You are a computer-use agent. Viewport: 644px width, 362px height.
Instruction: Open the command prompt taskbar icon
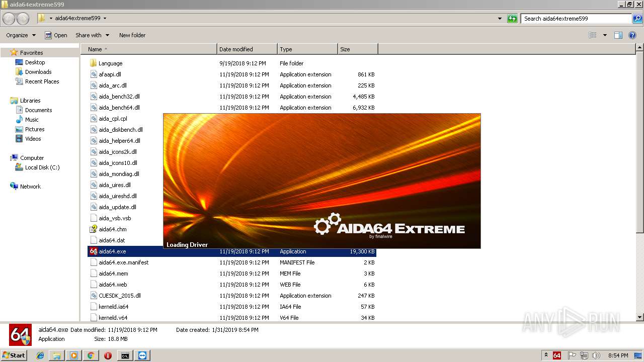(125, 355)
